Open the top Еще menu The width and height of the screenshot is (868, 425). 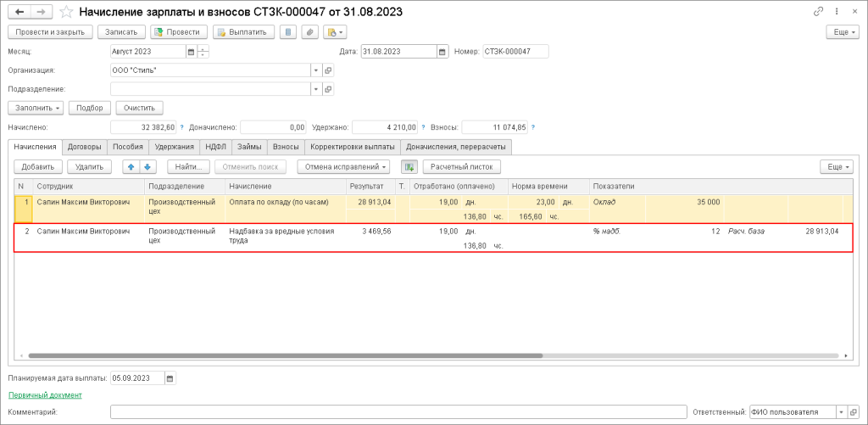(843, 32)
